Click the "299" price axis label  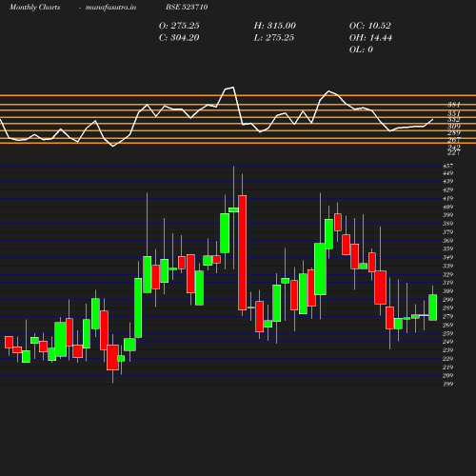pyautogui.click(x=448, y=300)
